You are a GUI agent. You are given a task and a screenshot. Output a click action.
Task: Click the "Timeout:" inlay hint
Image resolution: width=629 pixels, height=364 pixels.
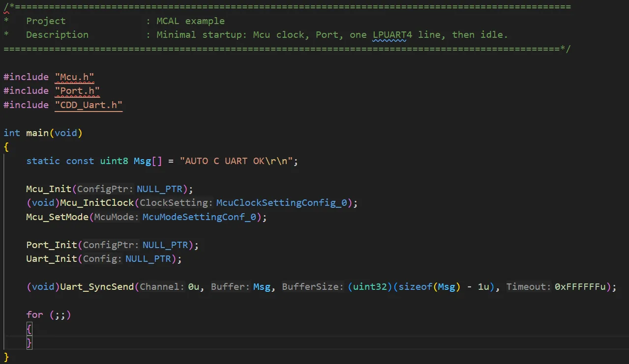[529, 287]
